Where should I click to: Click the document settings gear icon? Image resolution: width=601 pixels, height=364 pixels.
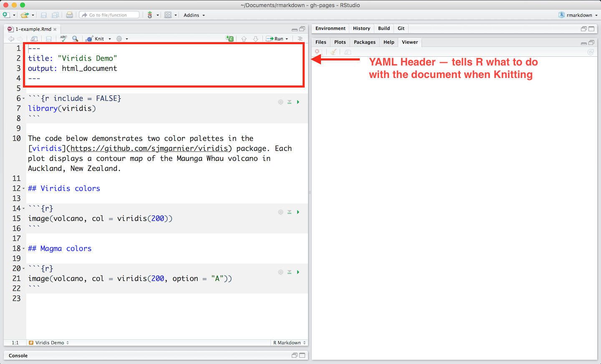point(119,38)
